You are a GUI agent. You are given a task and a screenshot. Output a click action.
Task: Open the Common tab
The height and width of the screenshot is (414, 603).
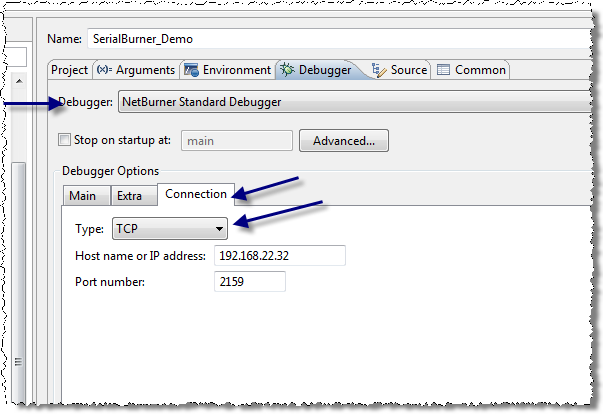point(471,70)
